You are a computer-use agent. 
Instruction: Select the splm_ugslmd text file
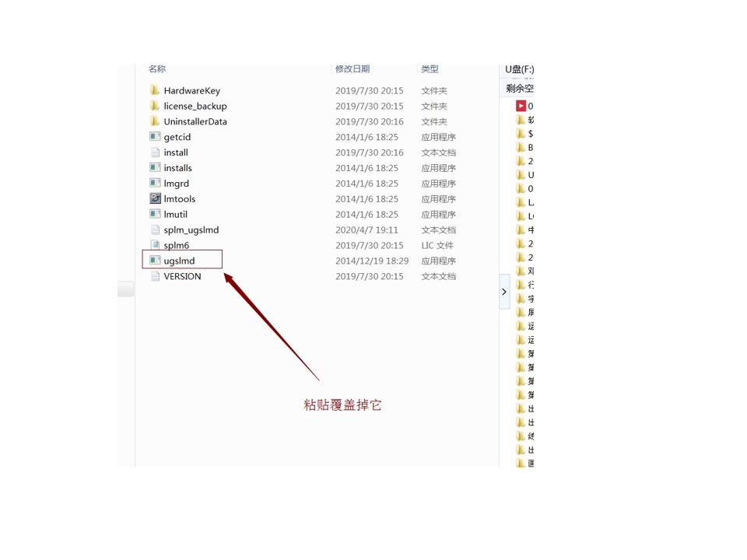click(191, 229)
